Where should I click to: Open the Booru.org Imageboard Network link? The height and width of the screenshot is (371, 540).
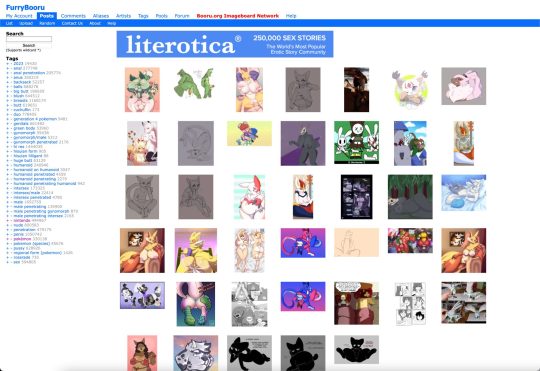click(x=238, y=16)
